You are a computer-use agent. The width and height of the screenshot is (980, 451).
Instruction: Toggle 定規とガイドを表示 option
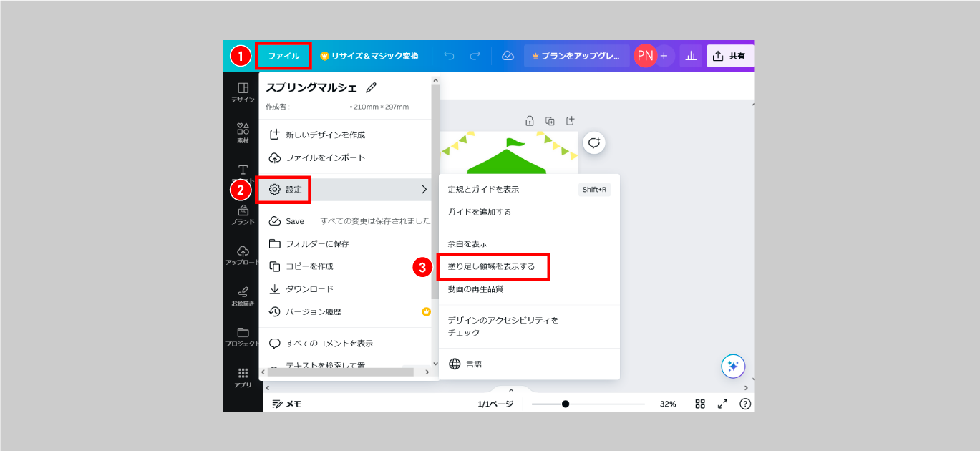[x=483, y=190]
